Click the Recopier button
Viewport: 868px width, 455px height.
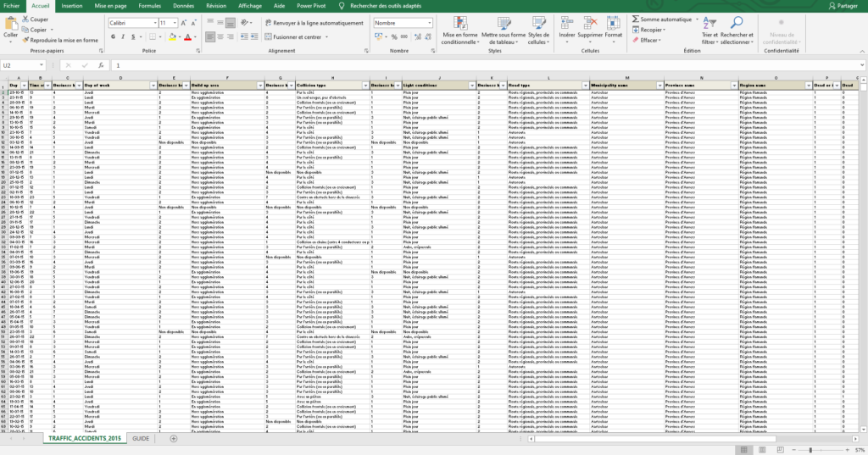(648, 30)
